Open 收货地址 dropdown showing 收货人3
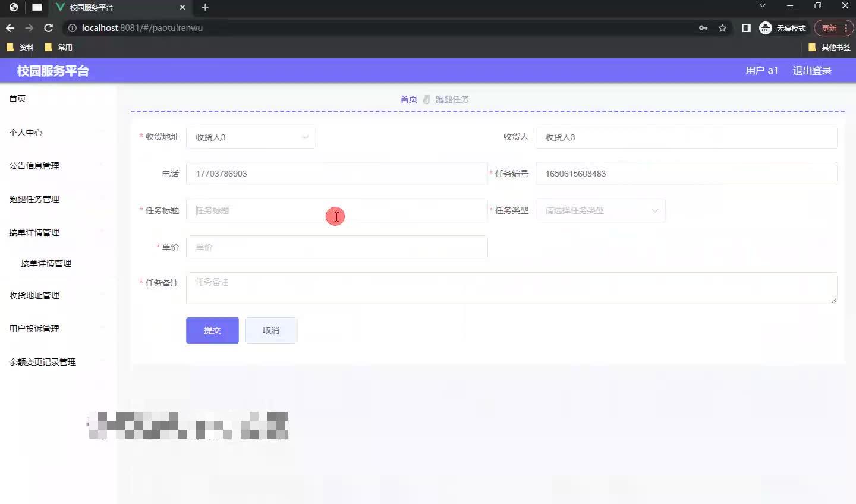 [x=251, y=137]
